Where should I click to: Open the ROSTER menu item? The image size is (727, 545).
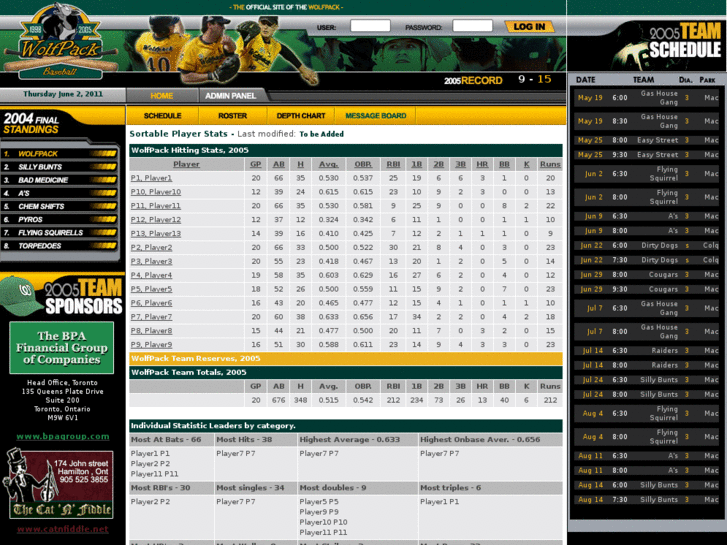[232, 115]
